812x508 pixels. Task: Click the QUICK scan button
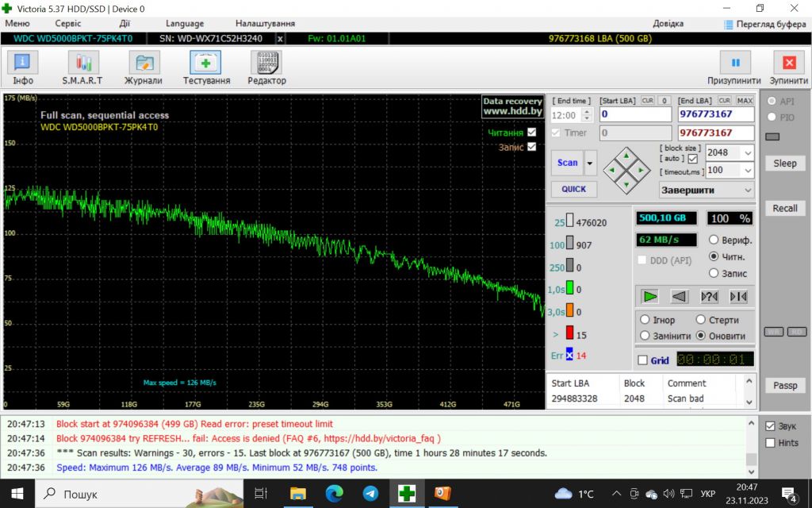[574, 189]
